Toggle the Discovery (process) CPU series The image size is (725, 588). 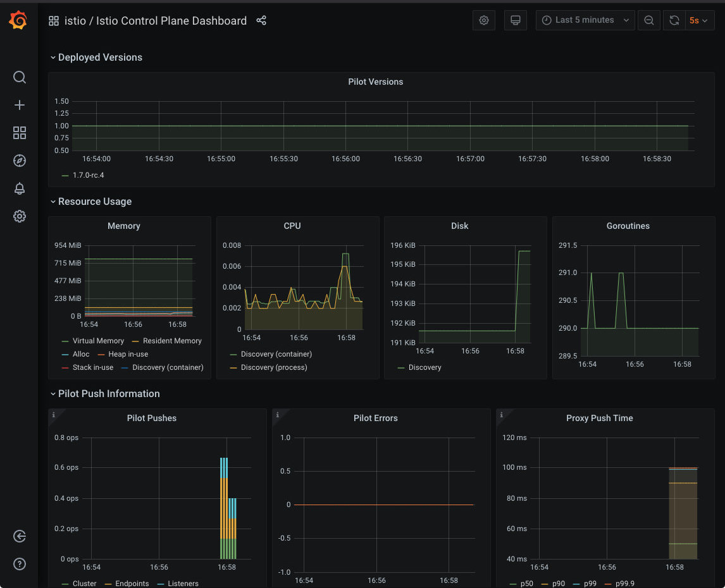(273, 367)
